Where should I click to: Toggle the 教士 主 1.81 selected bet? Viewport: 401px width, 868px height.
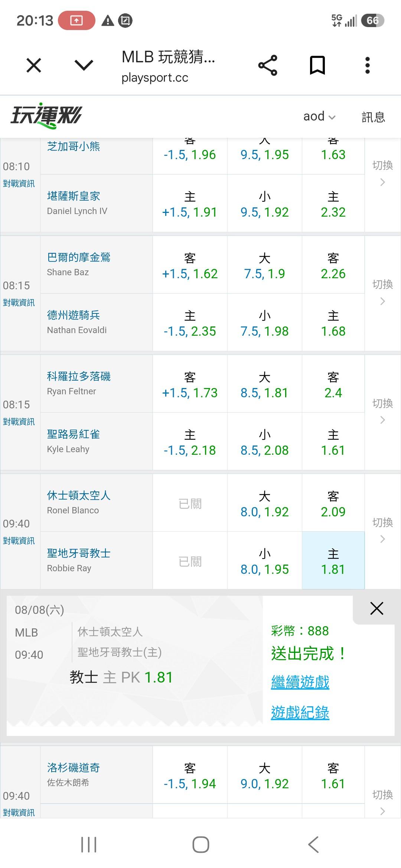tap(333, 560)
